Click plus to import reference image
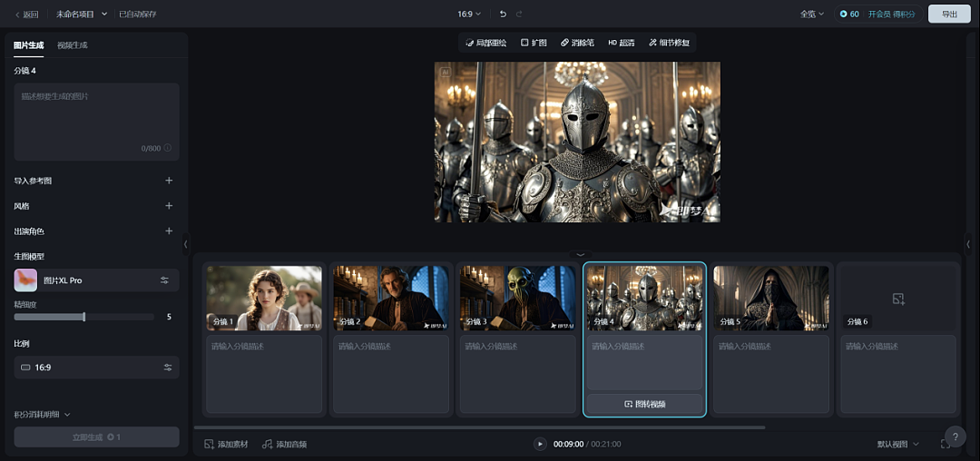980x461 pixels. [169, 181]
